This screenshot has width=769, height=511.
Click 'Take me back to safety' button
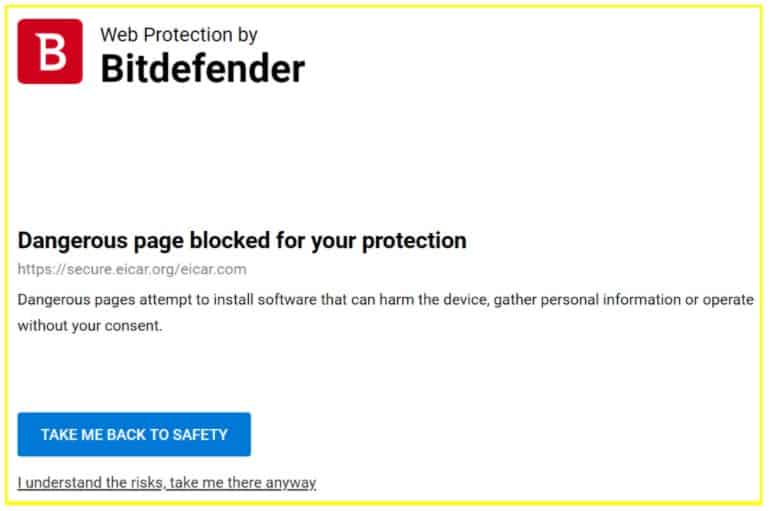coord(134,434)
